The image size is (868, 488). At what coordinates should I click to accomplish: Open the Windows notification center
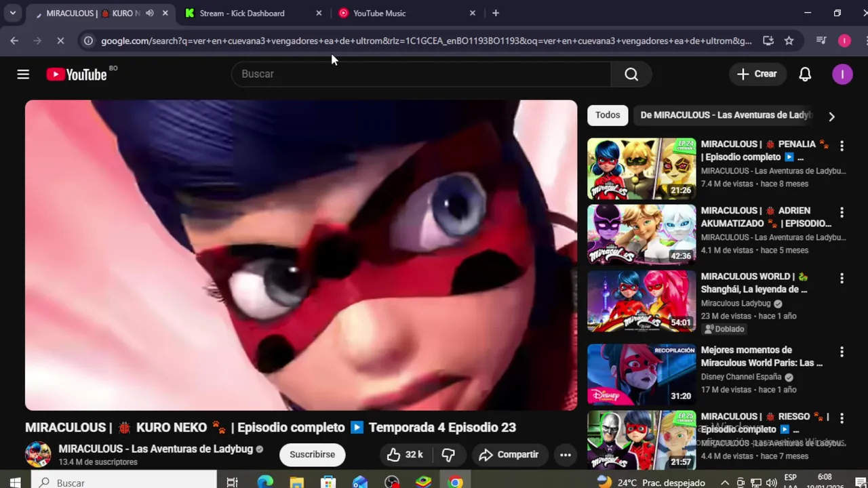[x=861, y=483]
